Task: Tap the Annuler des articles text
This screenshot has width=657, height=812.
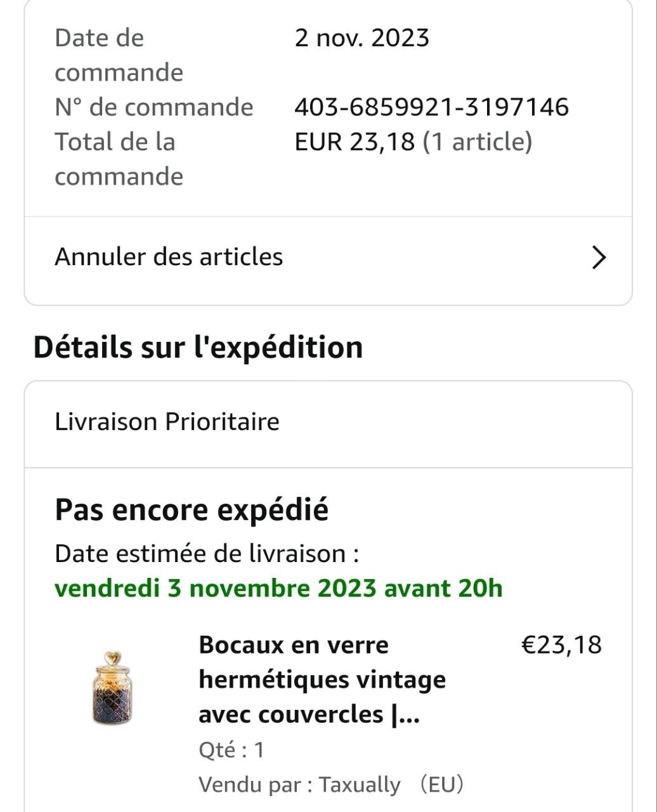Action: [169, 257]
